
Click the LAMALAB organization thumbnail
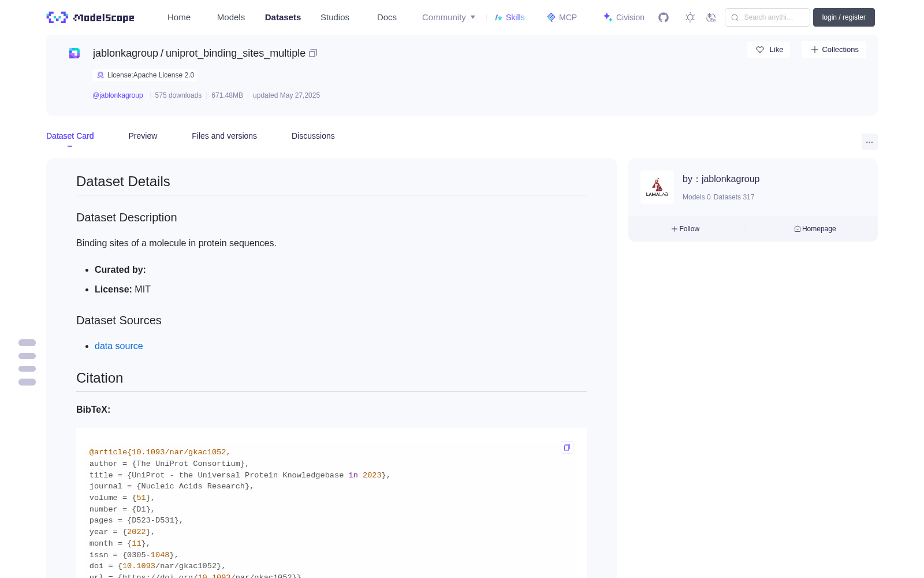point(657,187)
